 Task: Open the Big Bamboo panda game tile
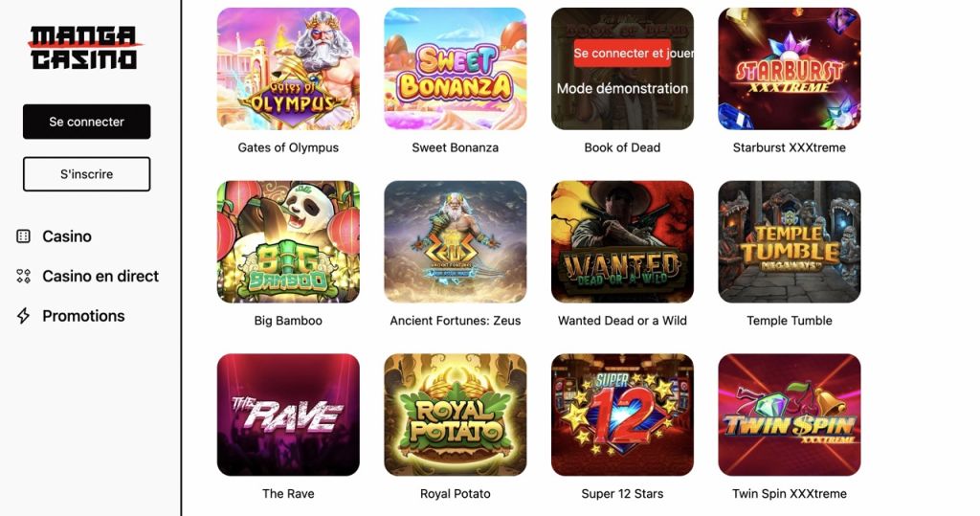288,242
